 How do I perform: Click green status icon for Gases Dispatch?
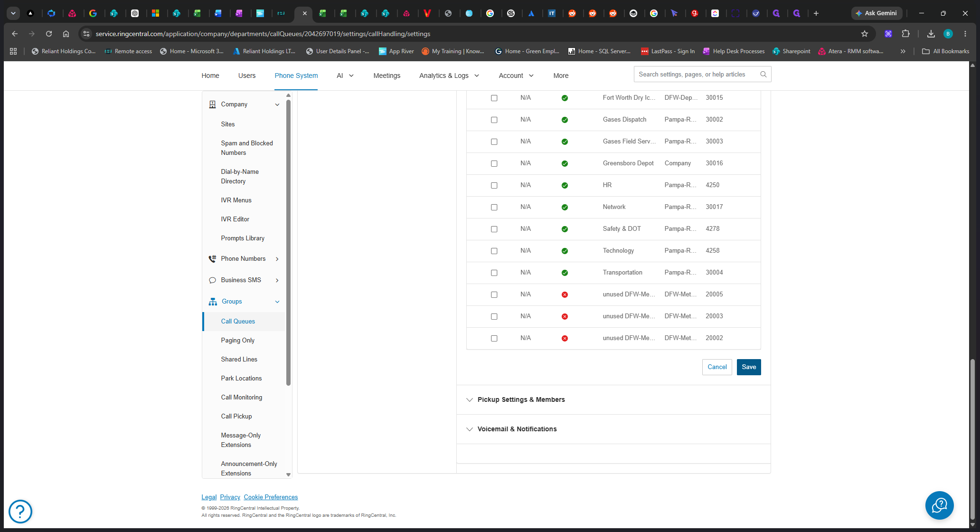tap(565, 120)
